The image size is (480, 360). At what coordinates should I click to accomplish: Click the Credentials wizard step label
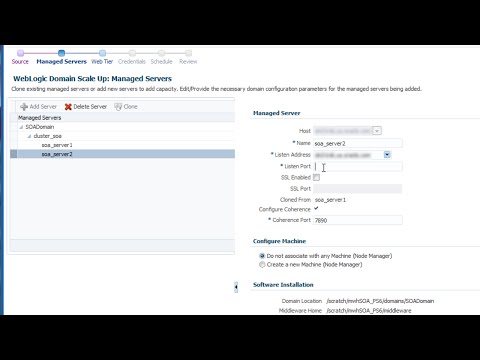click(x=132, y=62)
